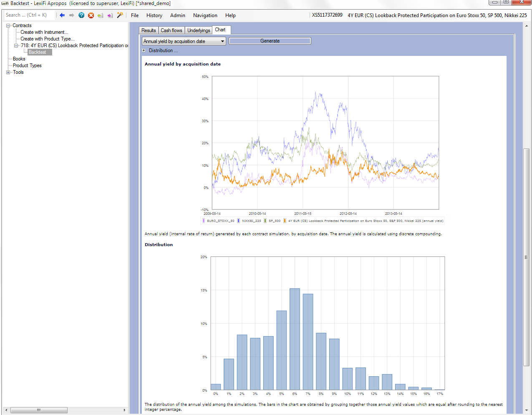Open the History menu
The width and height of the screenshot is (532, 415).
tap(154, 15)
